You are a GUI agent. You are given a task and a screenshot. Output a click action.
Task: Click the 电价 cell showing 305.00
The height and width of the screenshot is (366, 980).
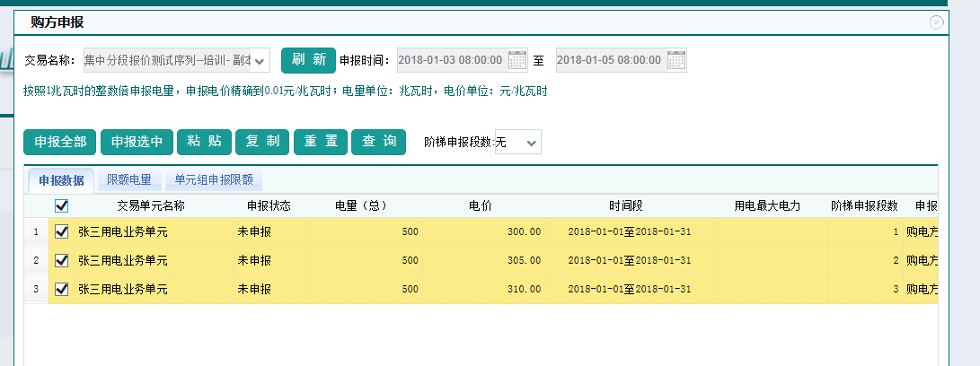(483, 260)
